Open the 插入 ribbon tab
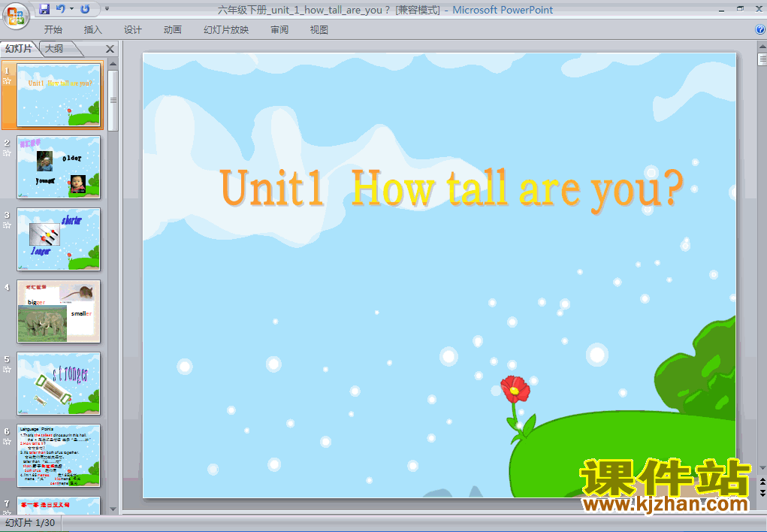The image size is (767, 532). click(x=93, y=30)
